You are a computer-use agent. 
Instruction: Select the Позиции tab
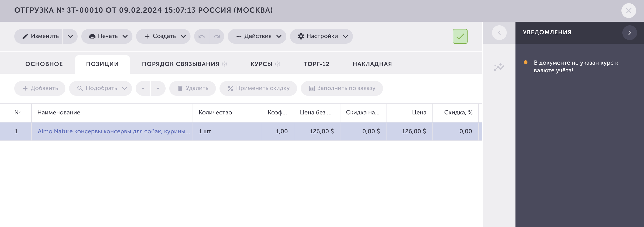102,64
